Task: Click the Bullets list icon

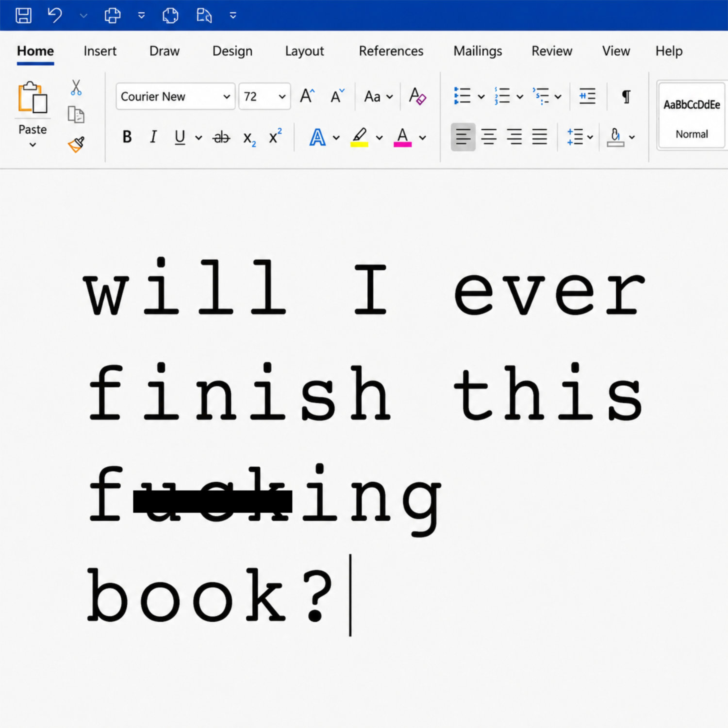Action: [x=462, y=96]
